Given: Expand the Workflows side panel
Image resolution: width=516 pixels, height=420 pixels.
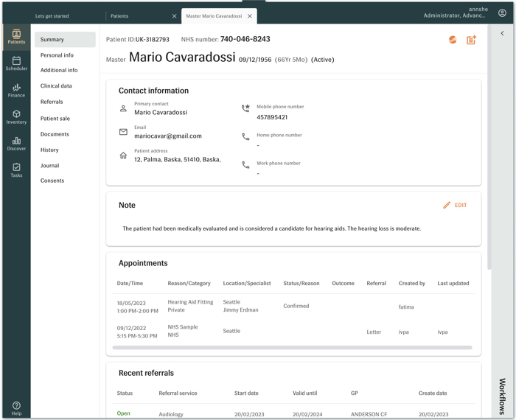Looking at the screenshot, I should (x=502, y=395).
